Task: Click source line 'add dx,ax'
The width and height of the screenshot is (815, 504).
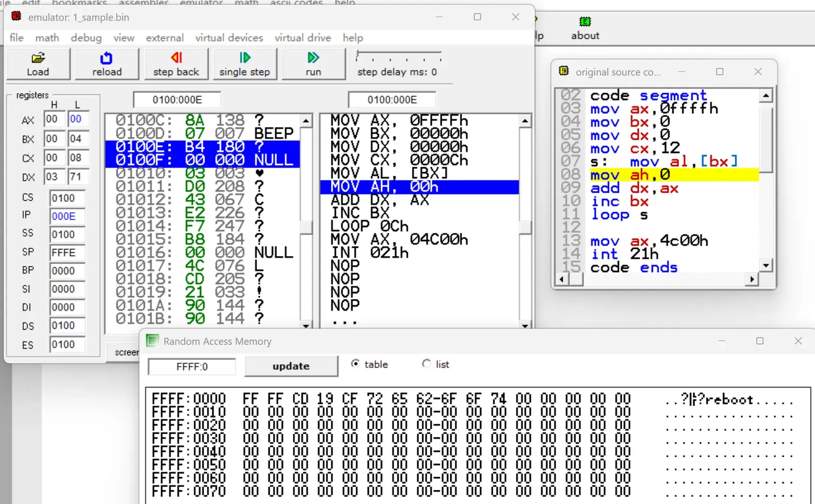Action: [634, 188]
